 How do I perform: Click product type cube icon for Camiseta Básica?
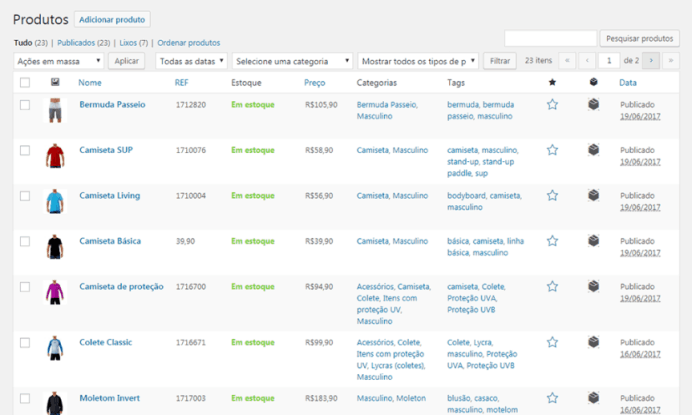click(593, 241)
